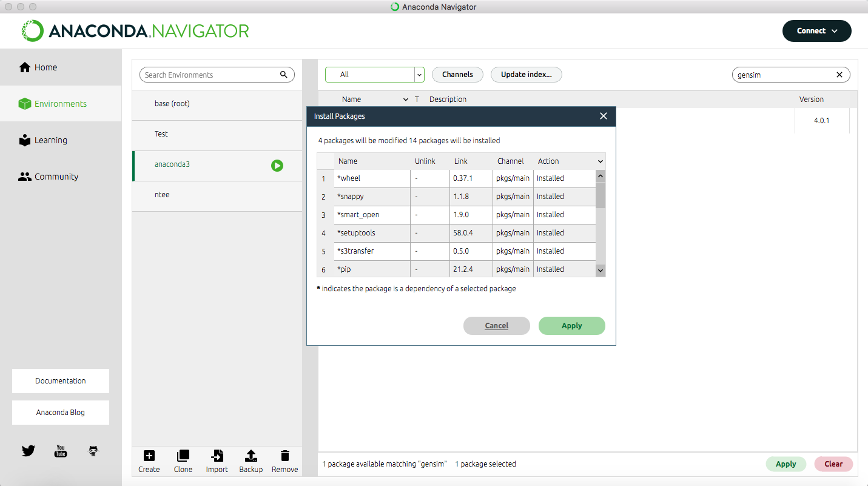The height and width of the screenshot is (486, 868).
Task: Click the *smart_open package name
Action: click(x=358, y=215)
